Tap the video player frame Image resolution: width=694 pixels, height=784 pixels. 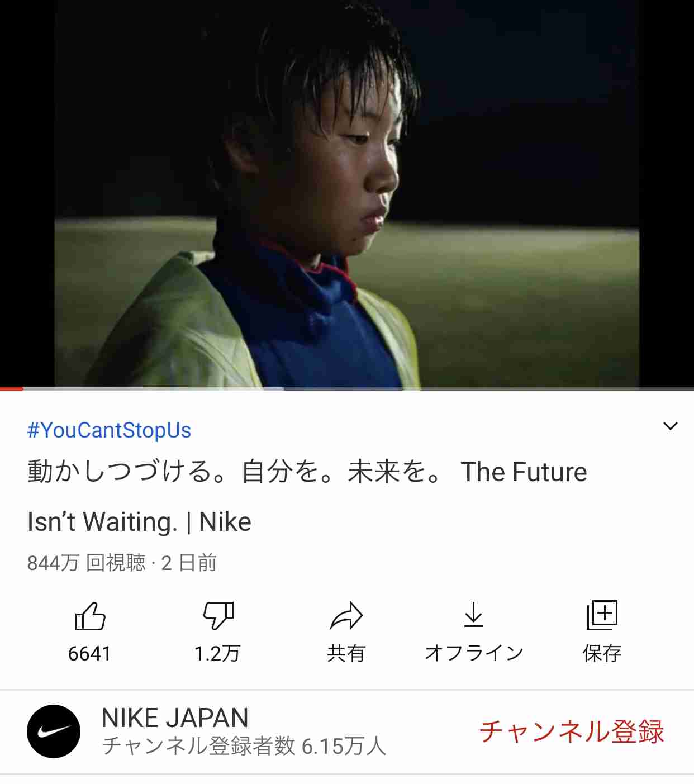(347, 193)
